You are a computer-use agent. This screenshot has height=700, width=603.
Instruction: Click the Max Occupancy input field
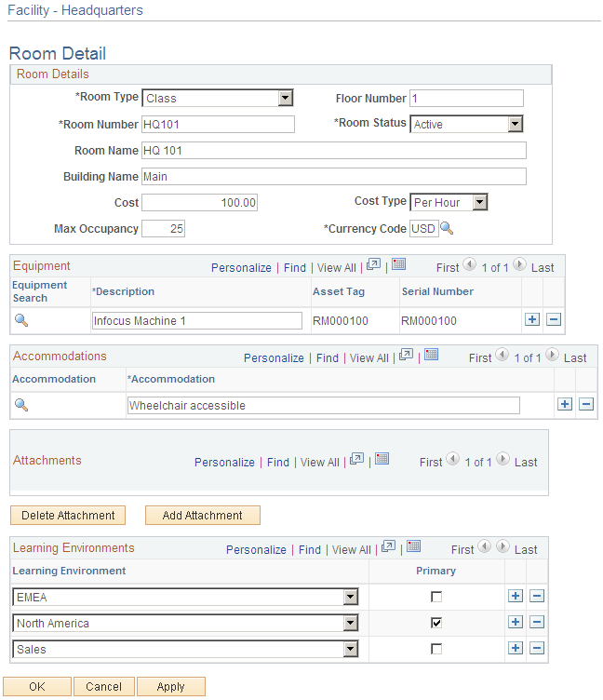coord(164,229)
